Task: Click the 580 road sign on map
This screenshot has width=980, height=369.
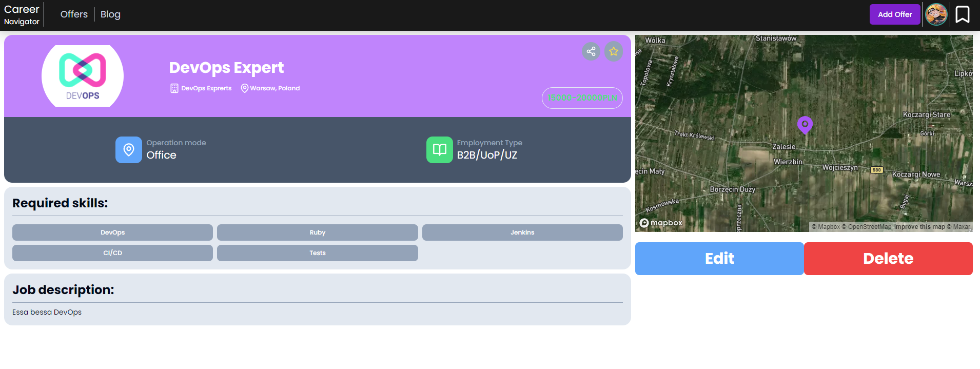Action: click(877, 170)
